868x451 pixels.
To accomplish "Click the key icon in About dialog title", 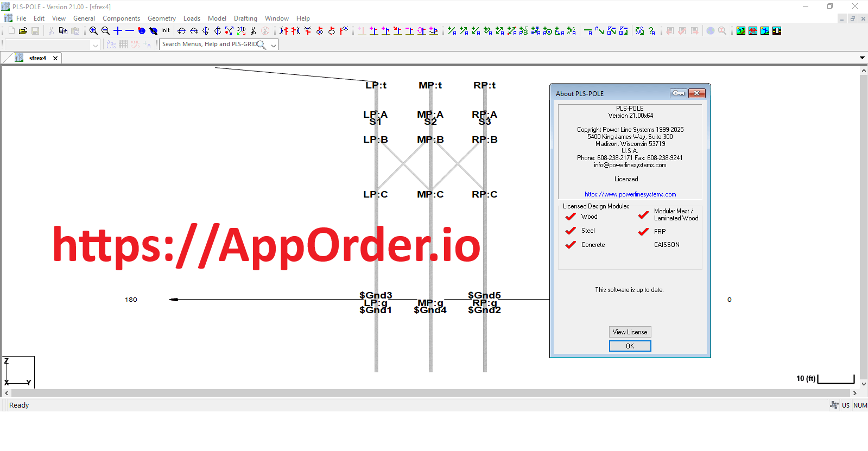I will click(x=679, y=93).
